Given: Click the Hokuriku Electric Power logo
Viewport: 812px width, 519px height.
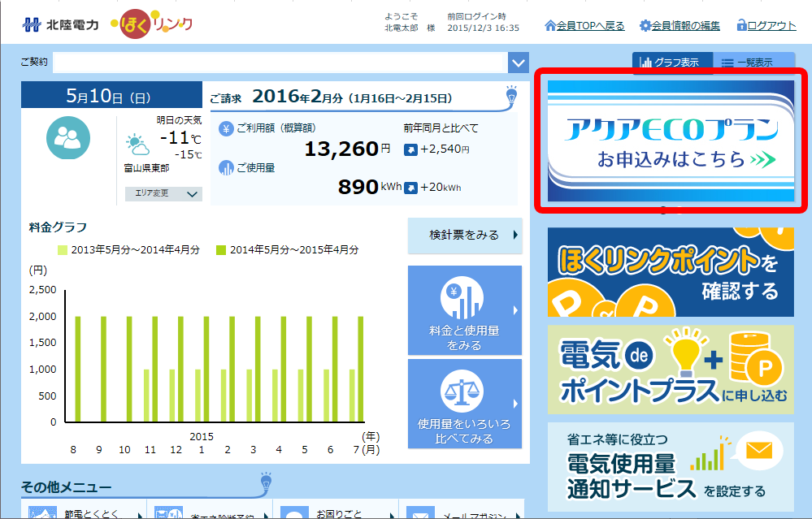Looking at the screenshot, I should coord(60,24).
